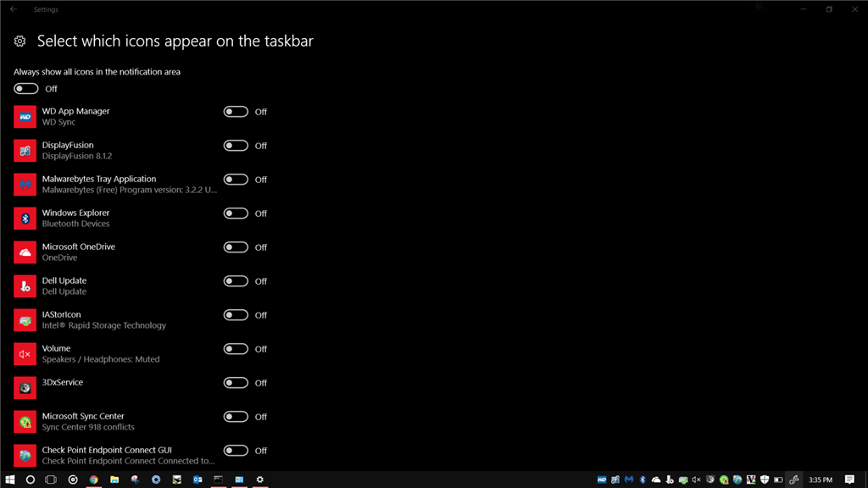Image resolution: width=868 pixels, height=488 pixels.
Task: Click the Bluetooth icon in system tray
Action: pyautogui.click(x=643, y=480)
